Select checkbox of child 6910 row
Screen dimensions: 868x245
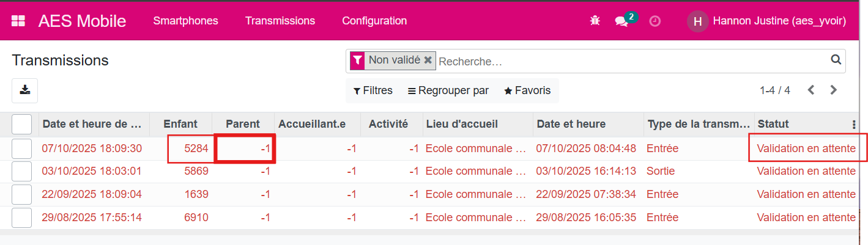pyautogui.click(x=22, y=218)
